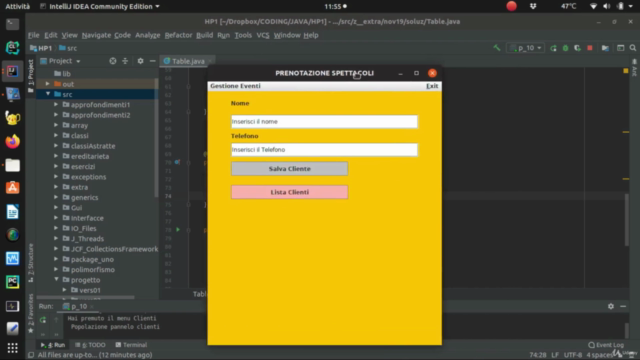Open Ubuntu Software from the dock
The height and width of the screenshot is (360, 640).
pyautogui.click(x=12, y=188)
